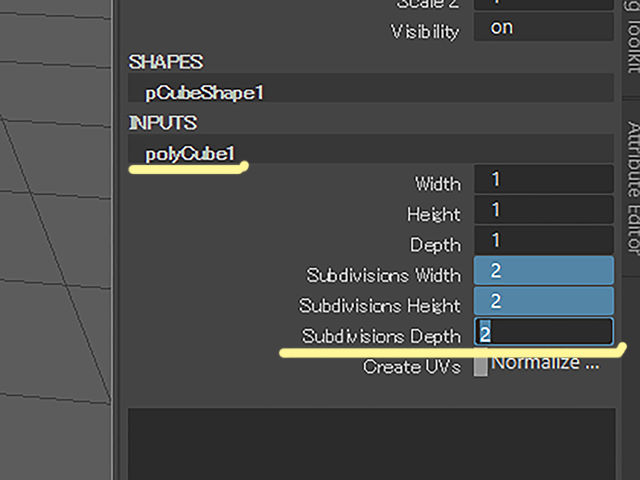Viewport: 640px width, 480px height.
Task: Click the Subdivisions Height value field
Action: click(544, 301)
